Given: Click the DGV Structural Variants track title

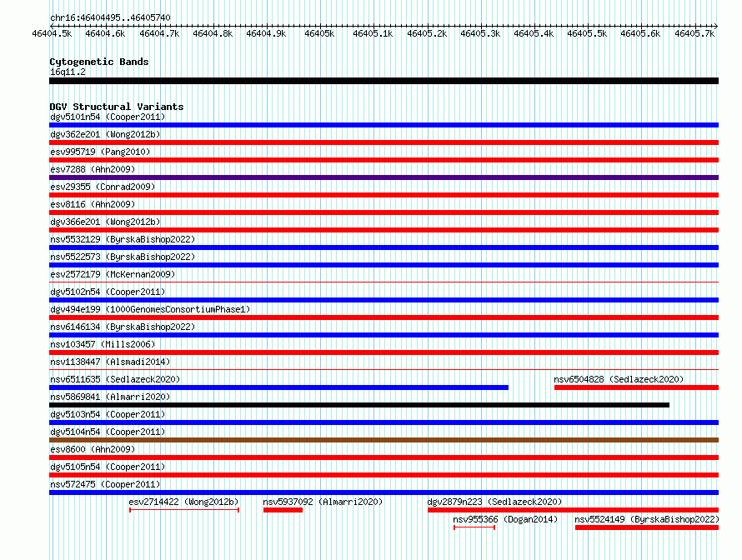Looking at the screenshot, I should tap(117, 107).
